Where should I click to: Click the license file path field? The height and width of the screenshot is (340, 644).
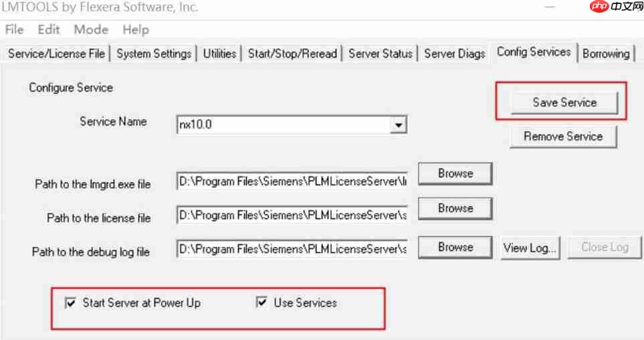(292, 215)
